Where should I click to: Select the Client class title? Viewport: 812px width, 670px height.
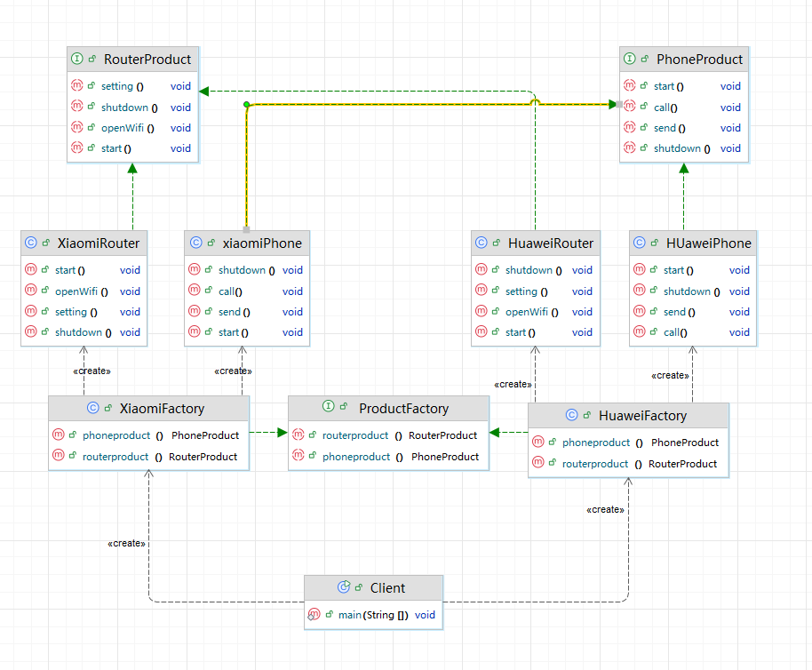pos(387,588)
